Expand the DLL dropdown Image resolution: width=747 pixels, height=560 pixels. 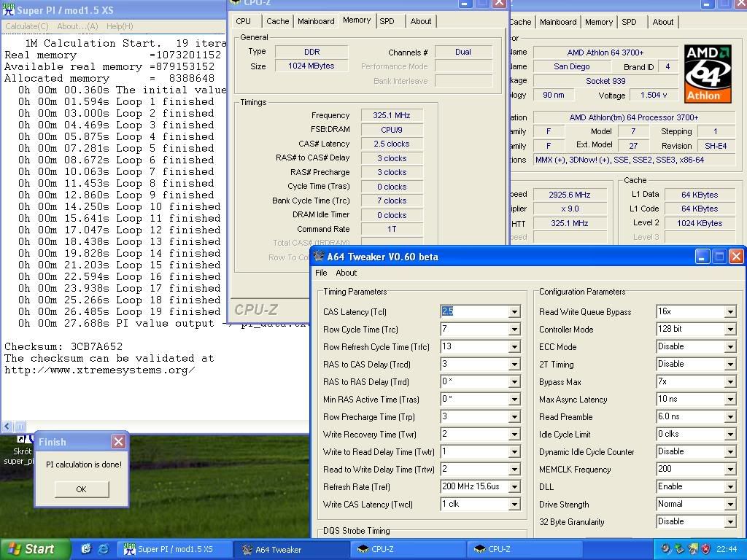click(x=730, y=487)
